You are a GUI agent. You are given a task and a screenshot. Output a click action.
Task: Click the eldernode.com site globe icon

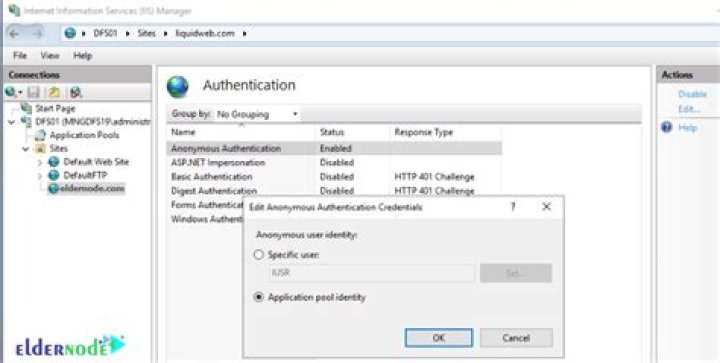tap(54, 189)
